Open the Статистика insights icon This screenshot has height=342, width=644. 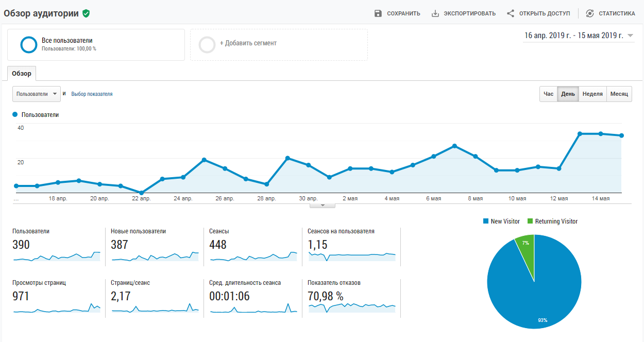[590, 13]
